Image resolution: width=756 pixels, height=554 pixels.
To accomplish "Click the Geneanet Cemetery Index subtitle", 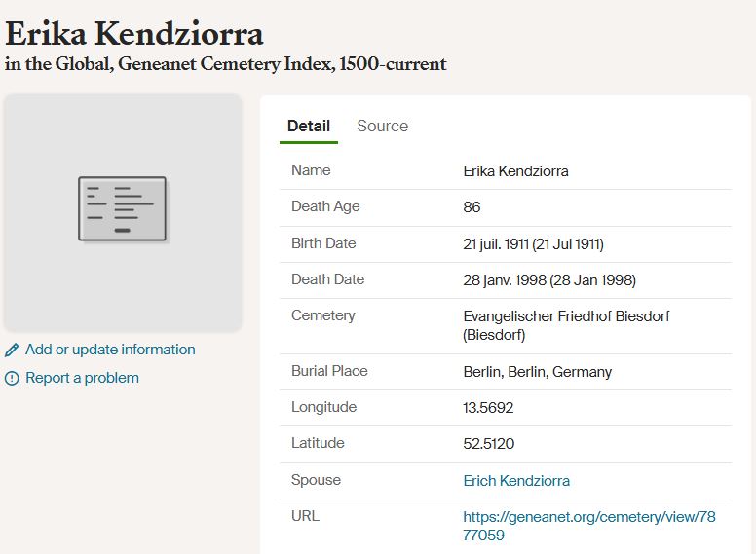I will click(226, 63).
